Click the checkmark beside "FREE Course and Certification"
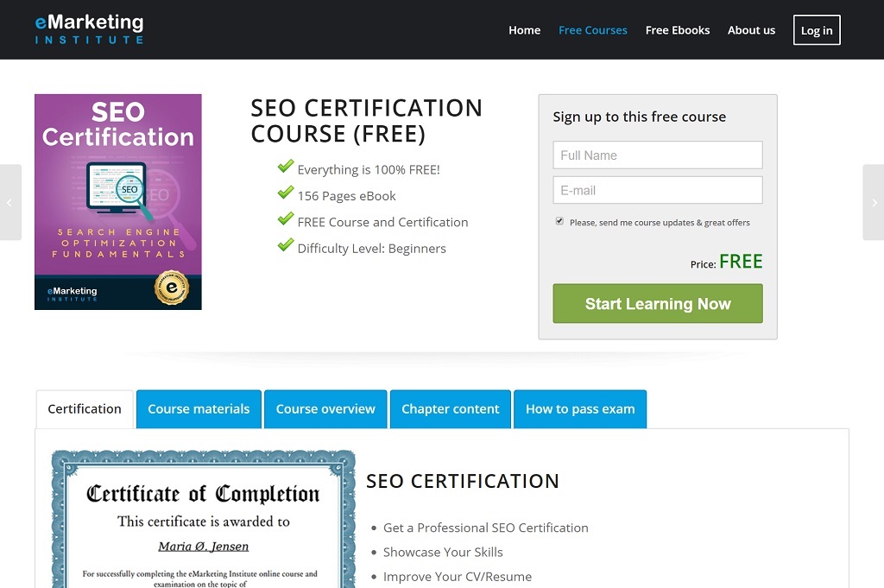 [286, 220]
